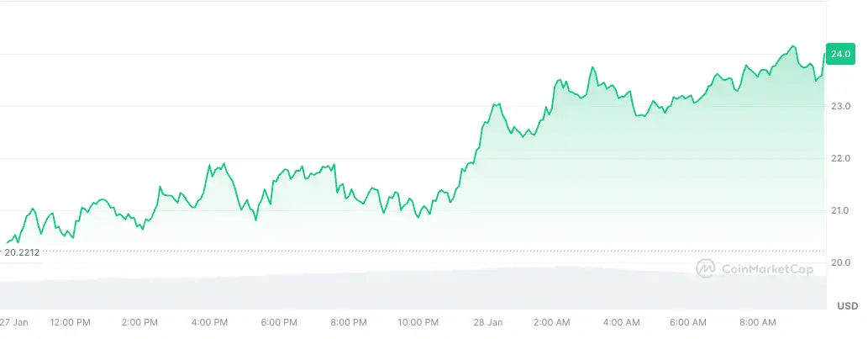Click the 12:00 PM time marker
The image size is (868, 339).
pos(71,321)
